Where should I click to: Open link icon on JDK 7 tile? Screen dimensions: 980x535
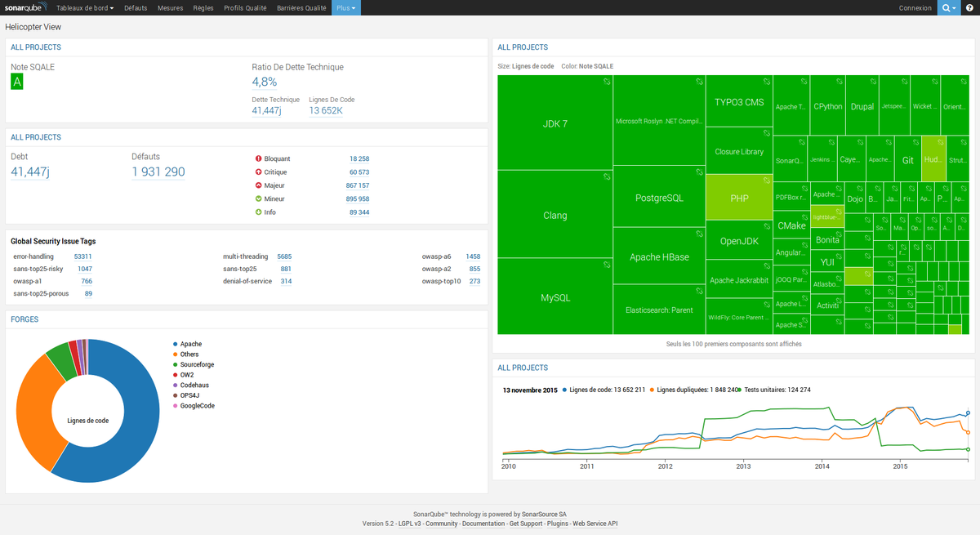click(x=607, y=82)
